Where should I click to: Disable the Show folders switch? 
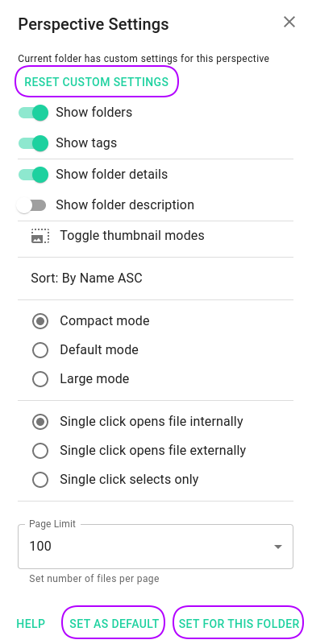pos(33,113)
